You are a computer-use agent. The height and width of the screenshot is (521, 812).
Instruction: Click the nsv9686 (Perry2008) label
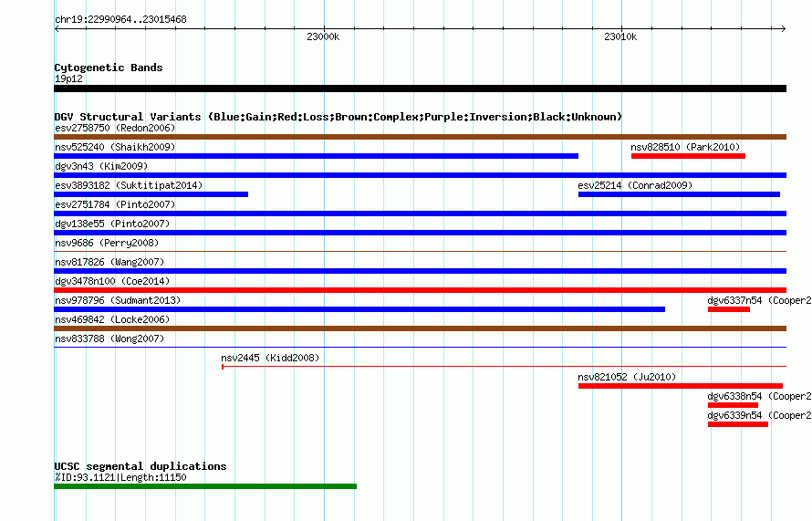point(107,243)
